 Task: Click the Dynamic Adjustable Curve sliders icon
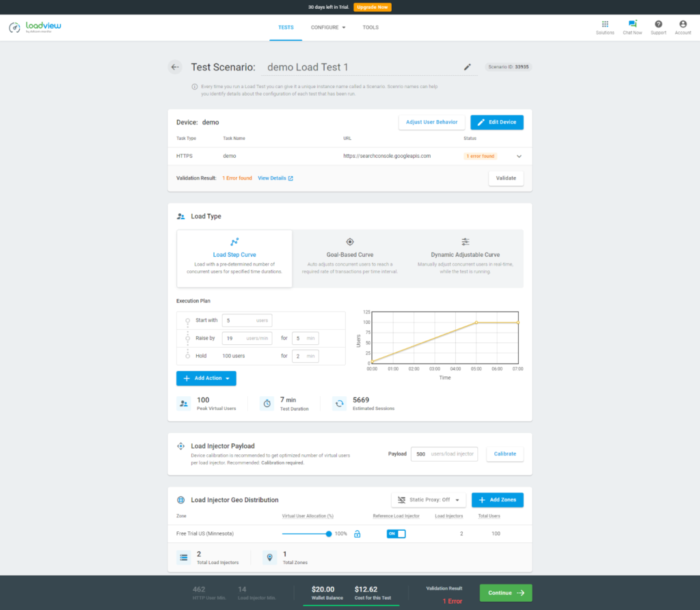click(x=465, y=242)
